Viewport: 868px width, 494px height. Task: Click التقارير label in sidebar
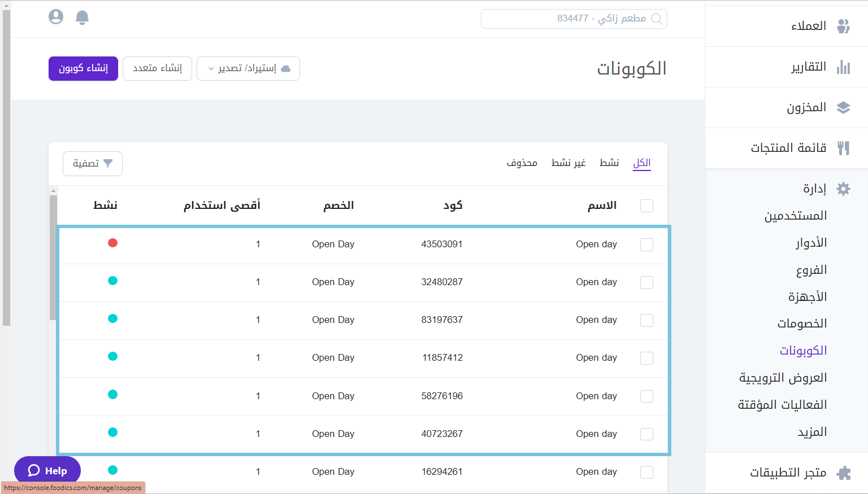tap(809, 67)
